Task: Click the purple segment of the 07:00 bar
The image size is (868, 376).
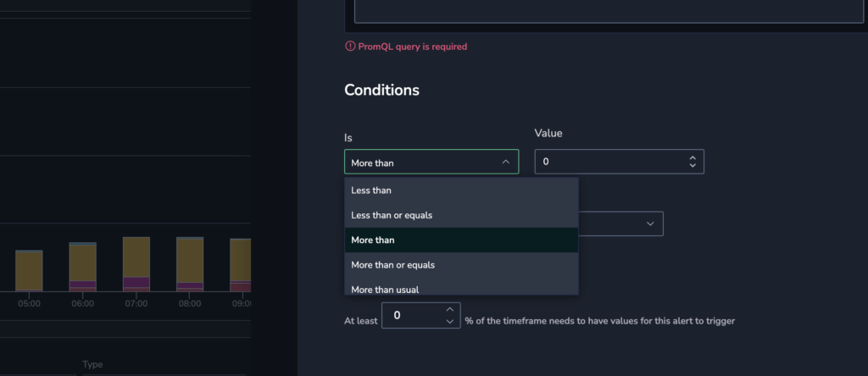Action: [136, 283]
